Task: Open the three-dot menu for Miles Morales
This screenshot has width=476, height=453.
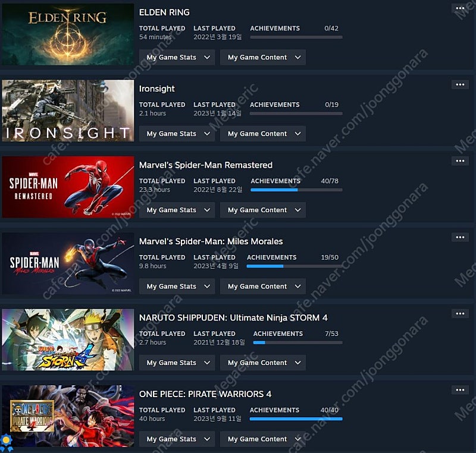Action: [x=460, y=237]
